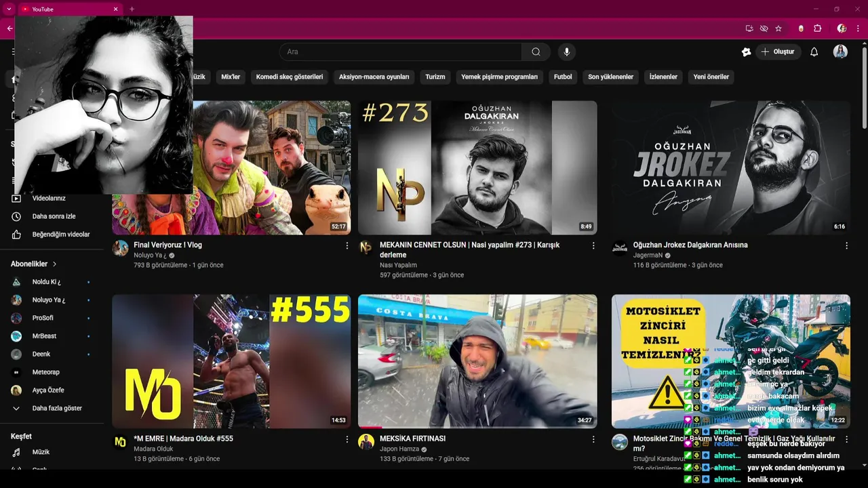Viewport: 868px width, 488px height.
Task: Select the Turizm chip
Action: click(435, 77)
